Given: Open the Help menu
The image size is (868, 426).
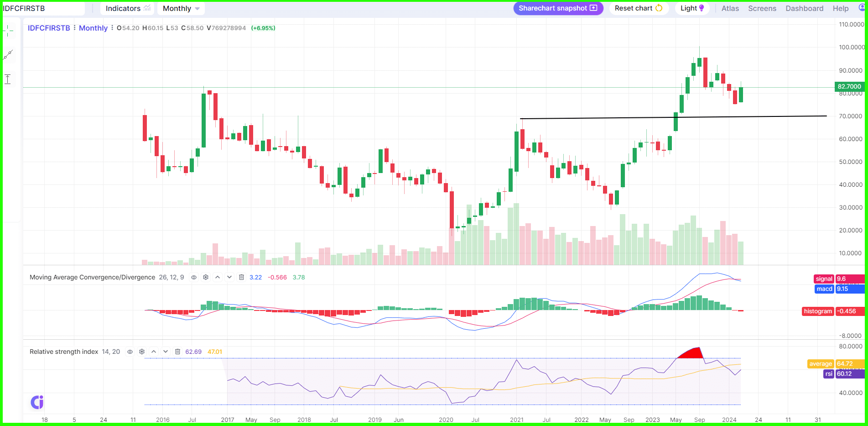Looking at the screenshot, I should 840,8.
